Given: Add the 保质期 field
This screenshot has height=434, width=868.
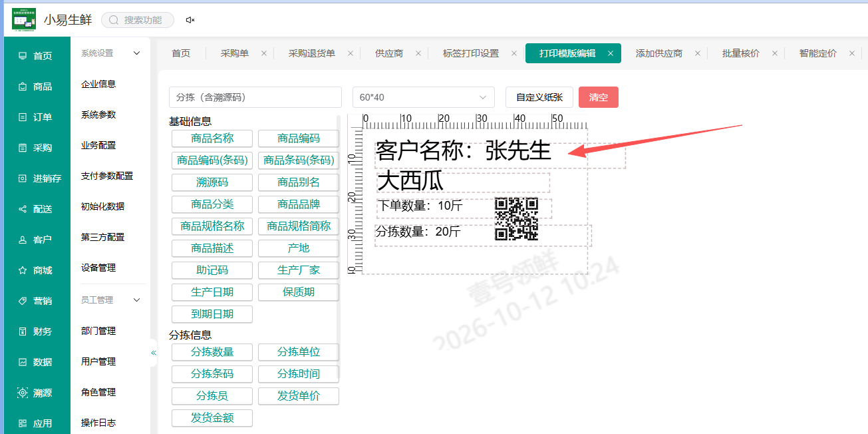Looking at the screenshot, I should coord(299,292).
